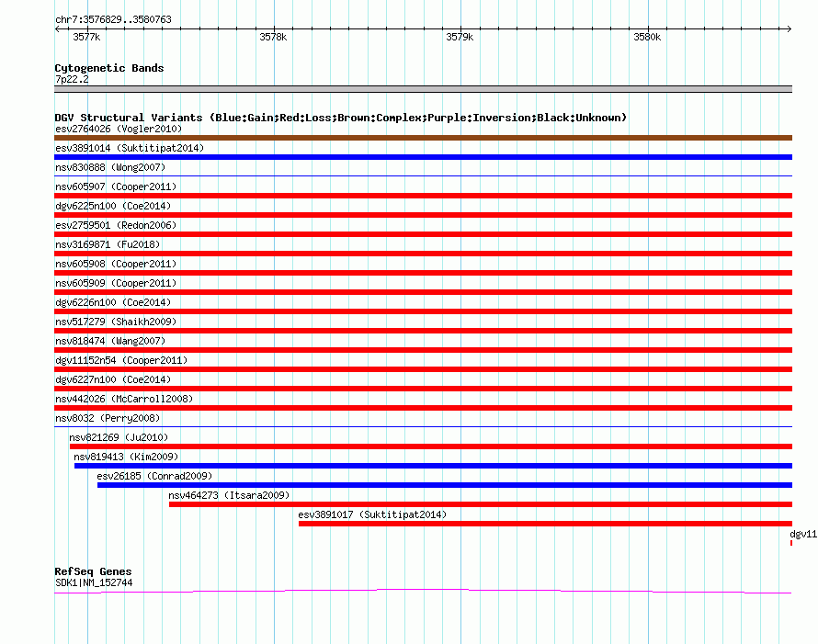Viewport: 818px width, 644px height.
Task: Click the chr7:3576829..3580763 coordinate label
Action: (x=113, y=19)
